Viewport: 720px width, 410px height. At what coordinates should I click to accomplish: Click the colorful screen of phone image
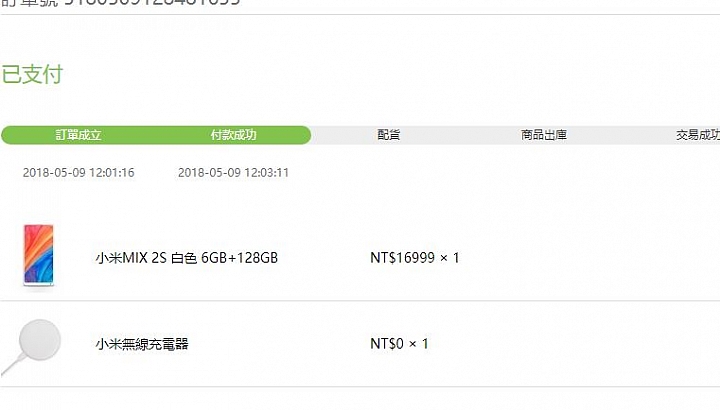click(x=39, y=254)
